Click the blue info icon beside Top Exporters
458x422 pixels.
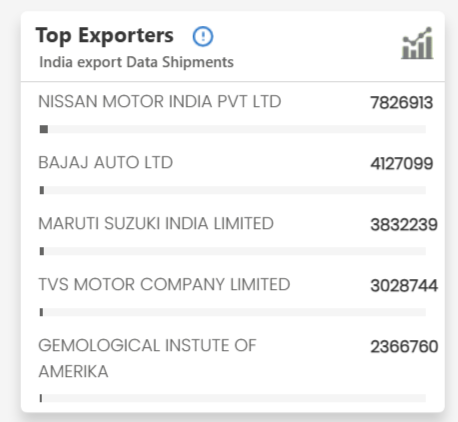(203, 36)
